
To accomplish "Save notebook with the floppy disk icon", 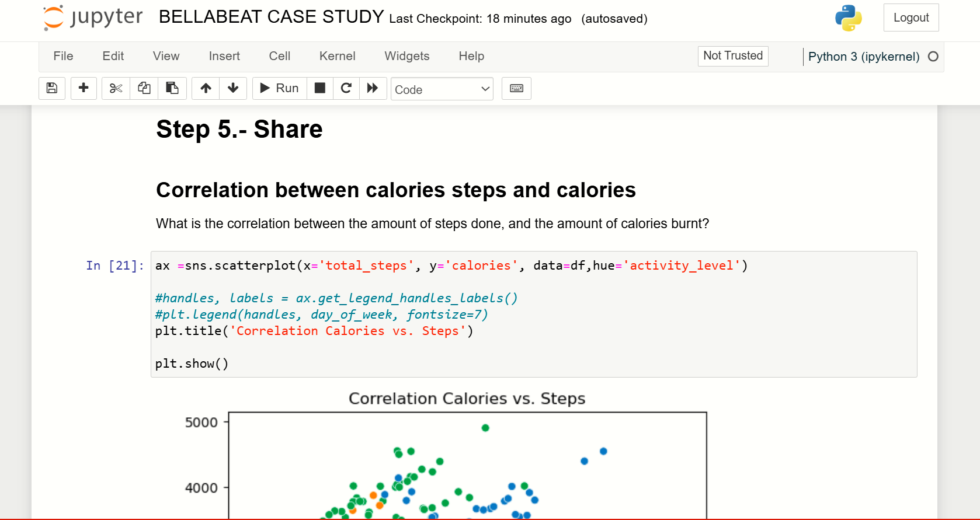I will 52,89.
